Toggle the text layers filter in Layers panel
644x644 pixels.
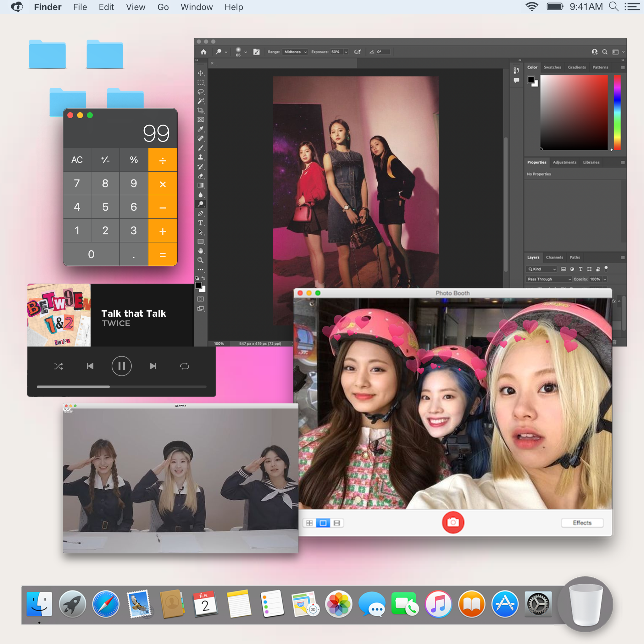[x=581, y=269]
